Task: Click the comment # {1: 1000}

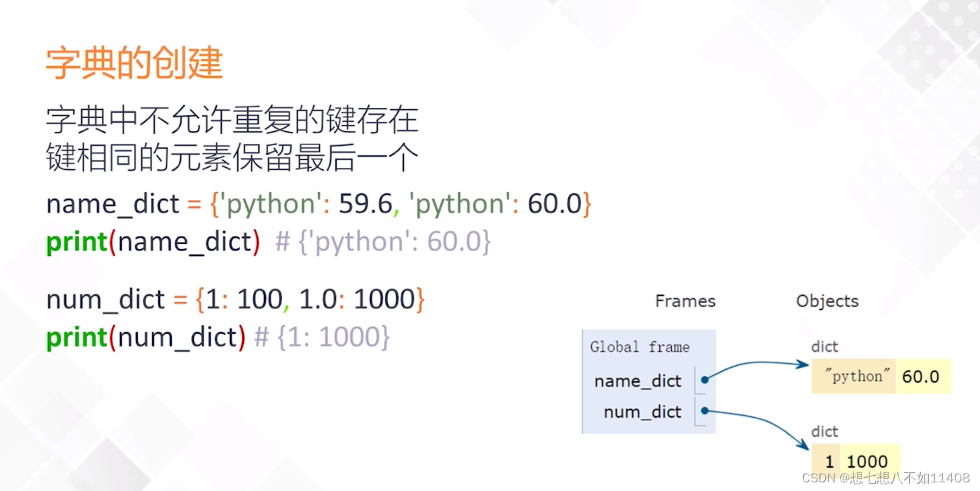Action: pyautogui.click(x=322, y=337)
